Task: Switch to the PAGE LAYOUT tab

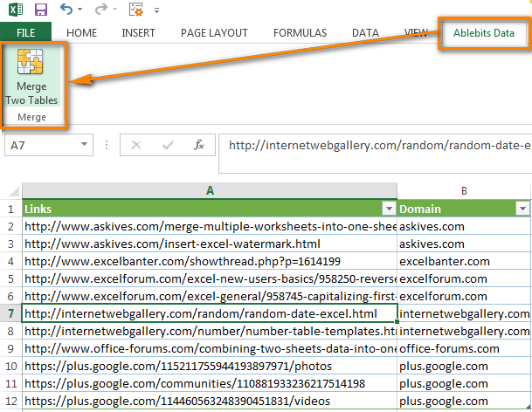Action: tap(214, 33)
